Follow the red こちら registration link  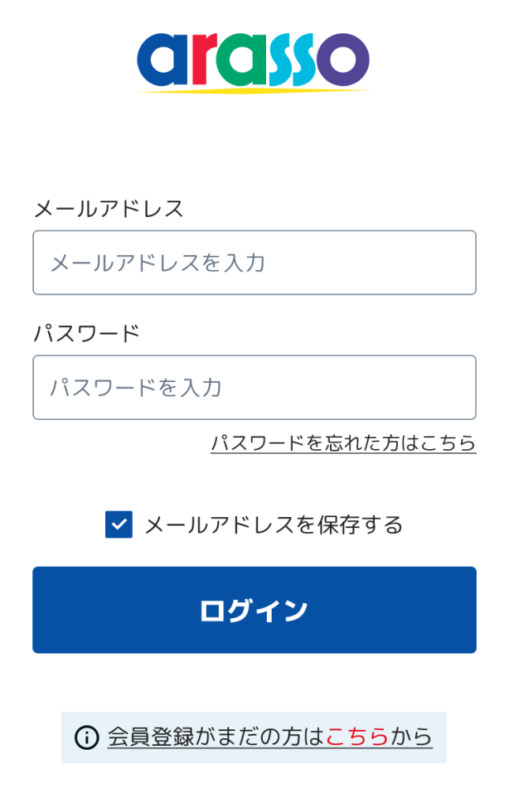[x=357, y=737]
